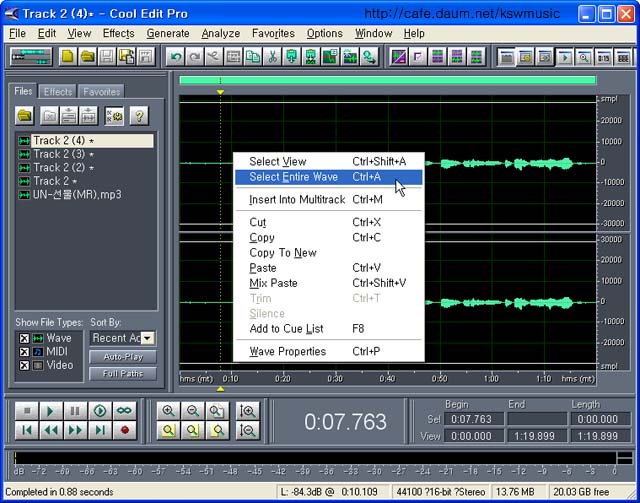Screen dimensions: 640x503
Task: Click the Files panel help question mark icon
Action: coord(139,116)
